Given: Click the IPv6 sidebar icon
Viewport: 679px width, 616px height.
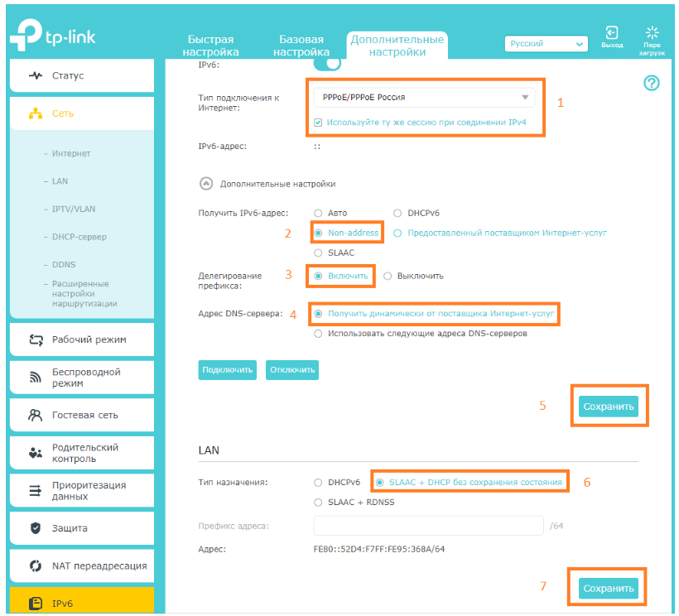Looking at the screenshot, I should point(36,603).
